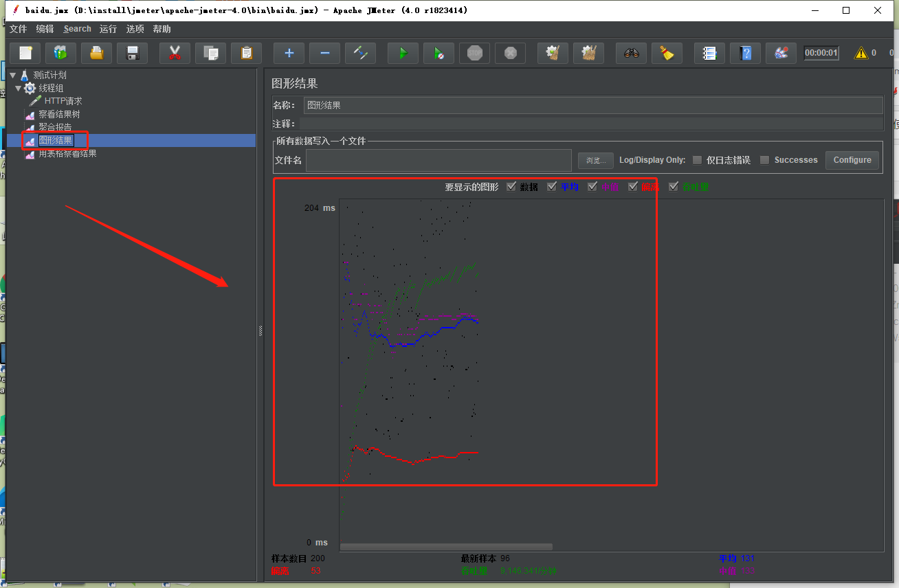
Task: Select the 图形结果 listener
Action: coord(55,140)
